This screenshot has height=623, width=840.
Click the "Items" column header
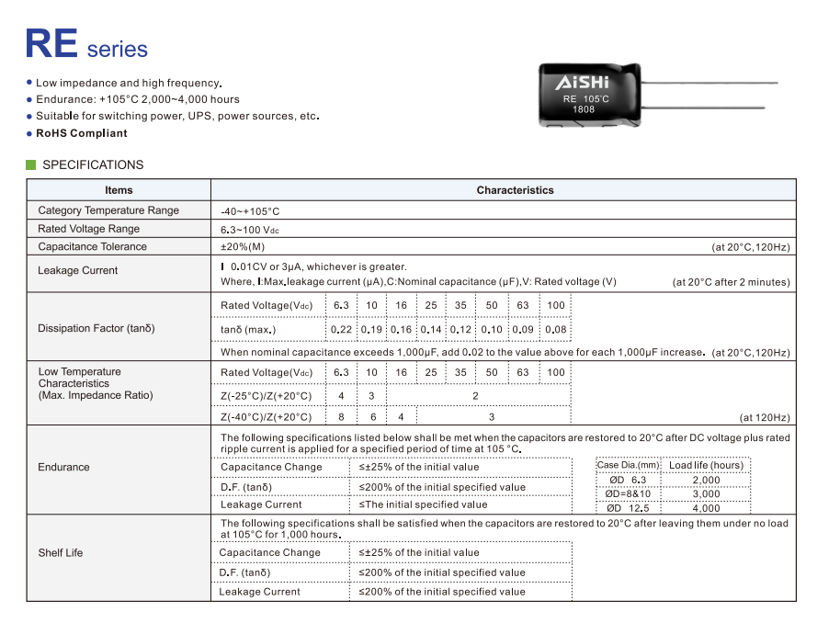tap(119, 190)
